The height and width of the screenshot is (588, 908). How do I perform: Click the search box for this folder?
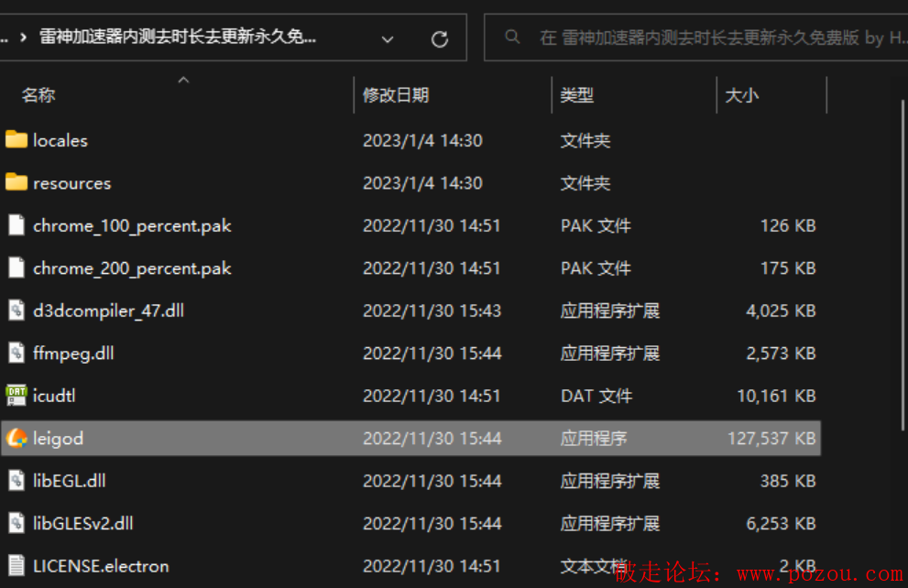point(706,38)
